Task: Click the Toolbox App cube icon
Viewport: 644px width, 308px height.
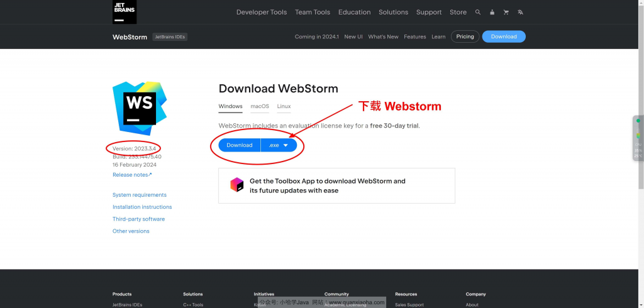Action: click(x=237, y=185)
